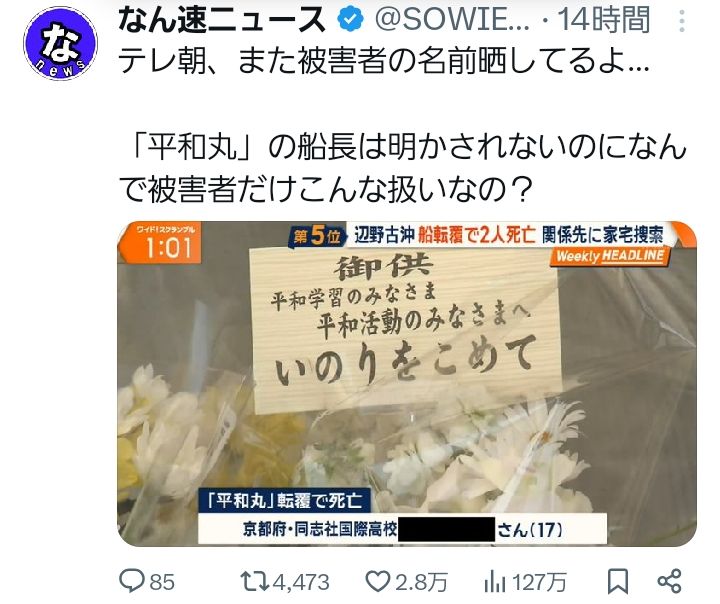The image size is (720, 604).
Task: View the analytics bar chart icon
Action: point(495,582)
